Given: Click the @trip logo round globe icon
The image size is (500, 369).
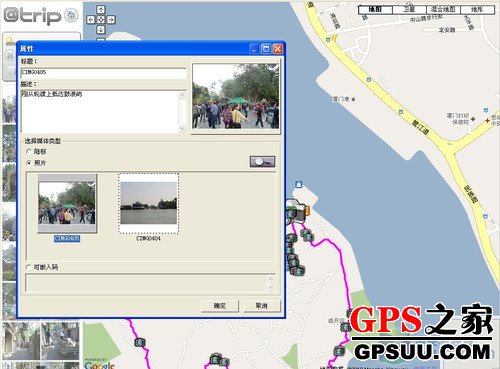Looking at the screenshot, I should (71, 15).
